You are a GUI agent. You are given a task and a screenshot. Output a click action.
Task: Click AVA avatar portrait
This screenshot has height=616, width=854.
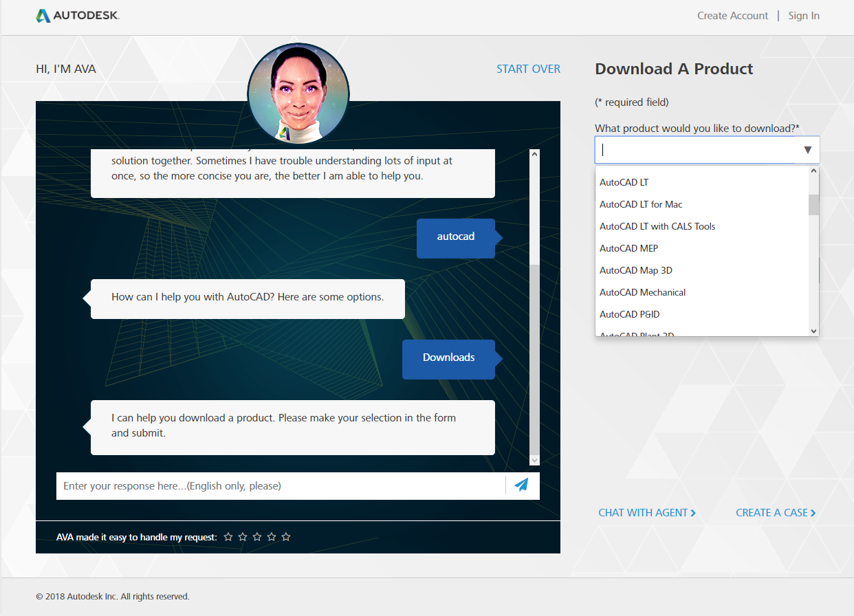[298, 93]
